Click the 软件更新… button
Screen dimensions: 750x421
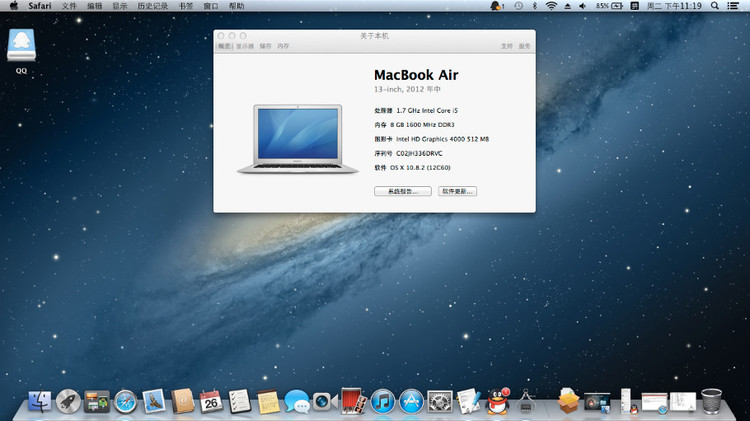click(x=457, y=191)
